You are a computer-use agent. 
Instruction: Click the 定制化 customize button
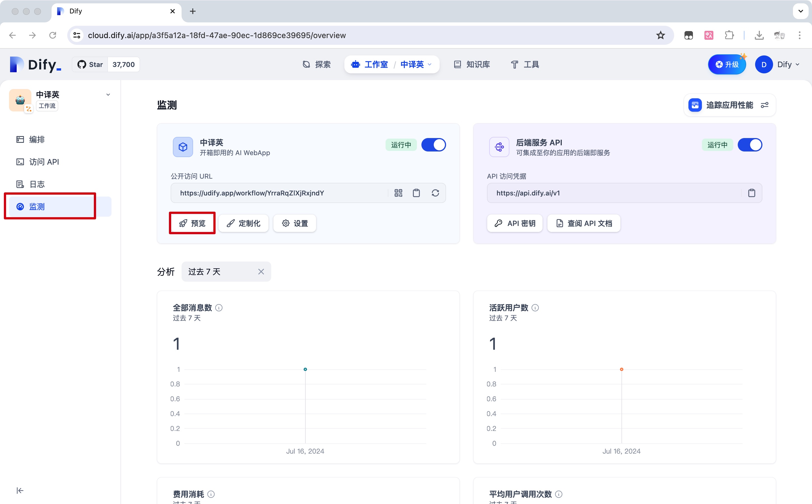click(x=243, y=223)
